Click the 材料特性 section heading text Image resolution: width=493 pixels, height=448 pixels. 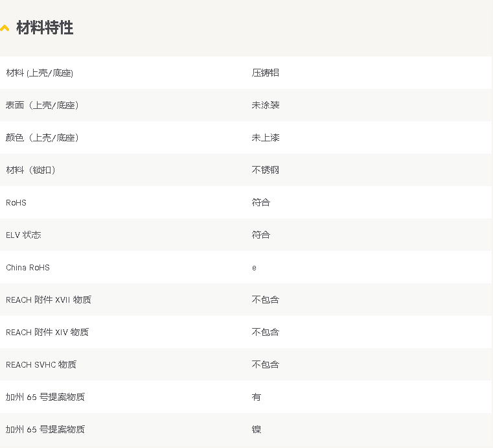tap(45, 28)
